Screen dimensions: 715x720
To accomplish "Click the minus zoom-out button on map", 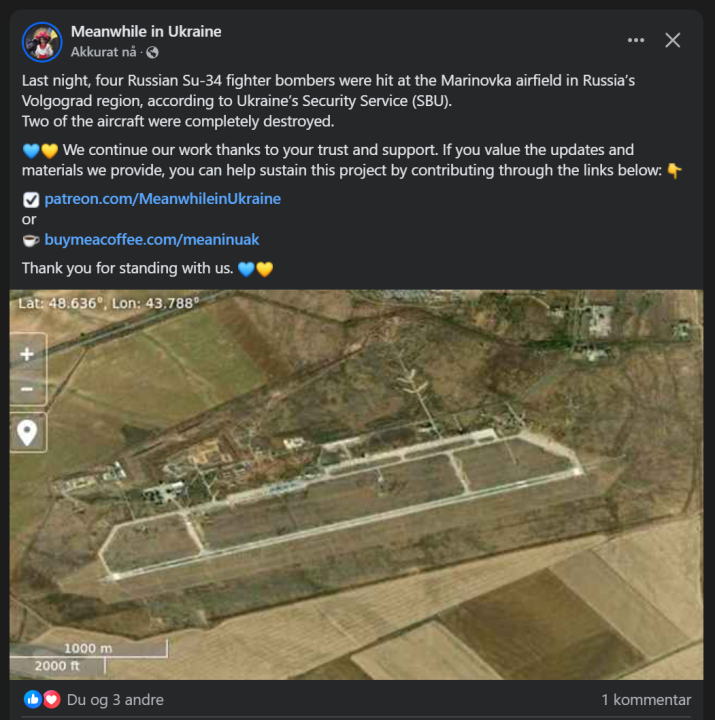I will coord(27,390).
